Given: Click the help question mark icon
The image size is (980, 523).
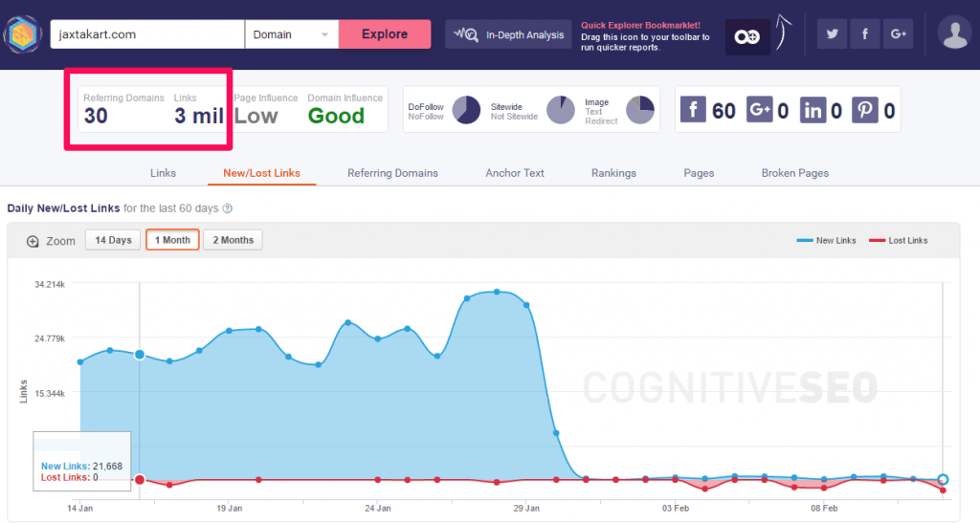Looking at the screenshot, I should click(x=228, y=208).
